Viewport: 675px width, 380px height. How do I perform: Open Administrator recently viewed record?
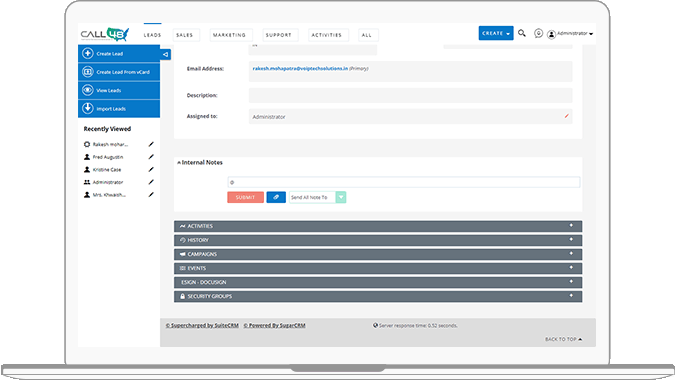[x=108, y=182]
